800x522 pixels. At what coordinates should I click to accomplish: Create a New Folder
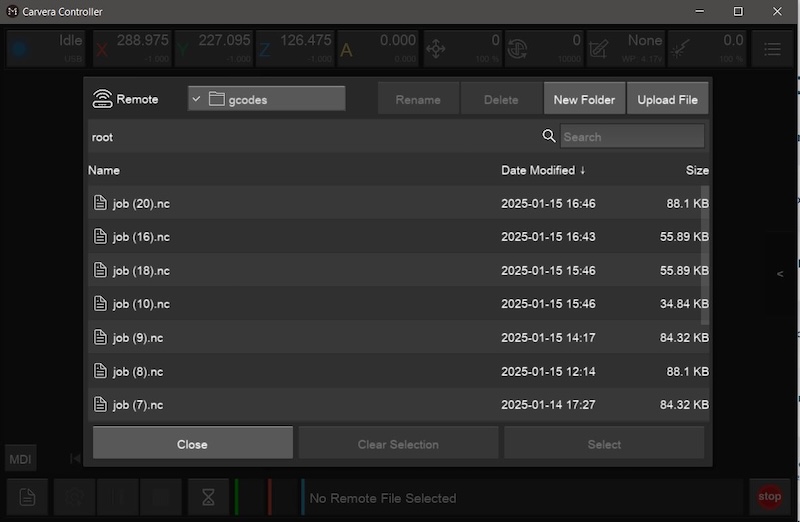(x=584, y=100)
